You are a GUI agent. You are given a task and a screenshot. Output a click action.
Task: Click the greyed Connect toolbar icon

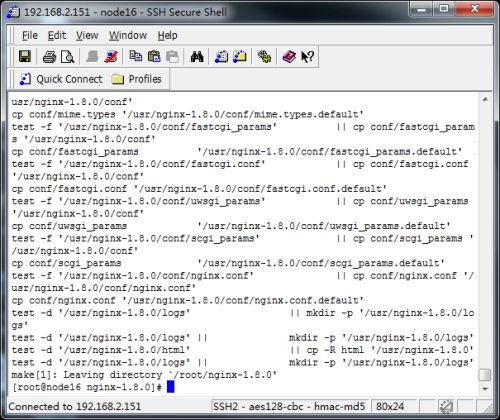[x=92, y=57]
